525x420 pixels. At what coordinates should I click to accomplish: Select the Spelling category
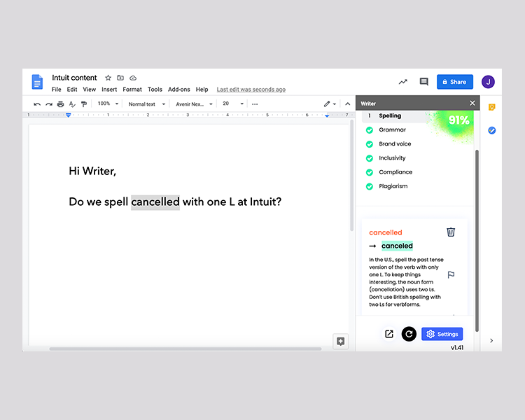[x=390, y=115]
